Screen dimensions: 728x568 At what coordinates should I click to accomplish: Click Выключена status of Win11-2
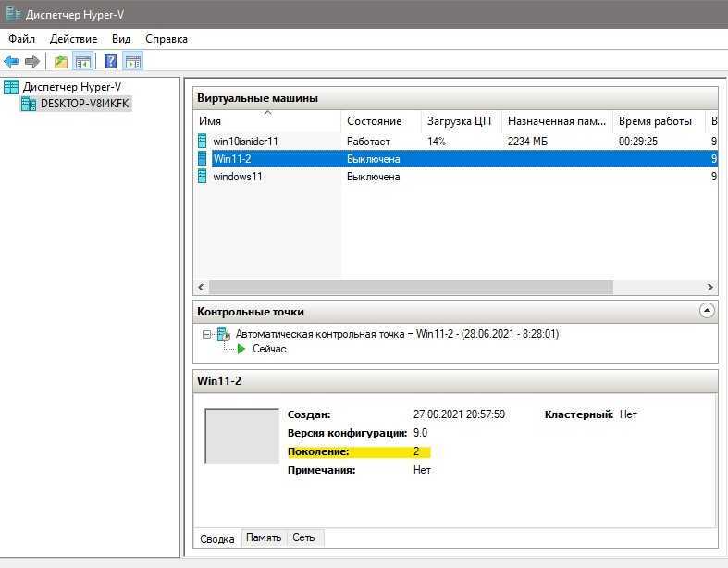coord(374,159)
